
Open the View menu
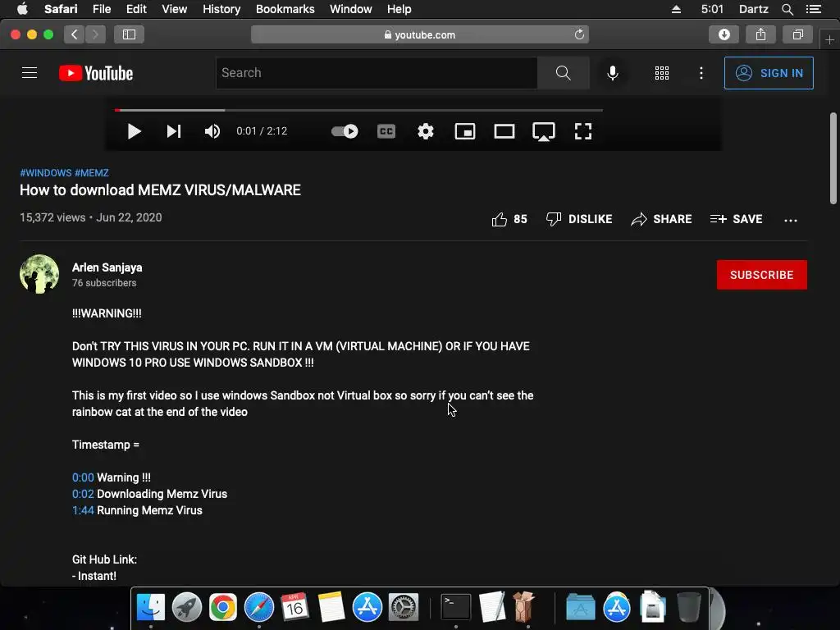(x=174, y=9)
